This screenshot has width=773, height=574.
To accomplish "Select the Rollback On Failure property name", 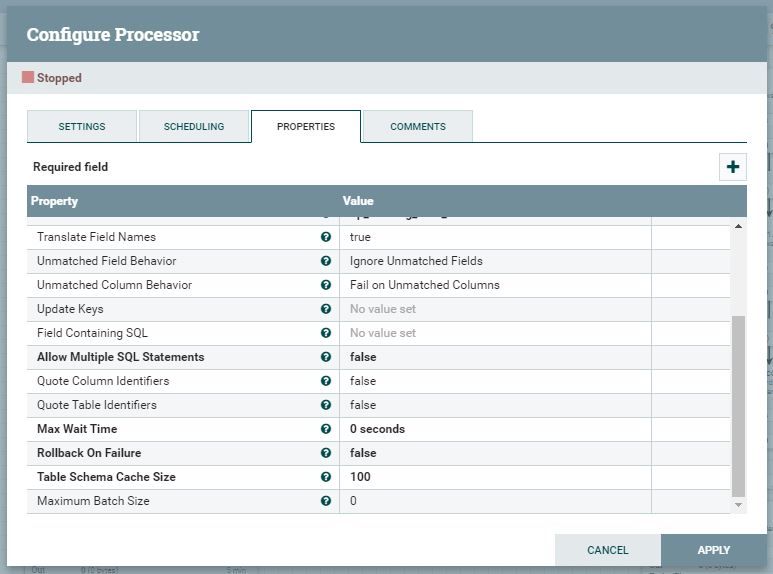I will [x=89, y=453].
